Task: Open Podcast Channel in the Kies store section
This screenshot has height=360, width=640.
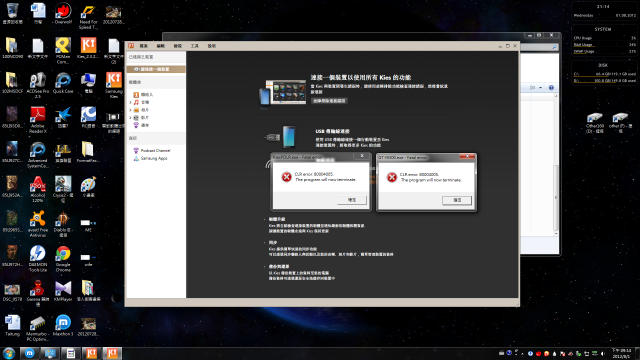Action: pos(152,151)
